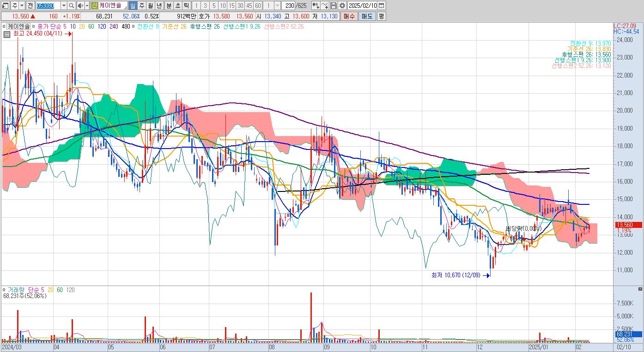The image size is (644, 352).
Task: Select the 10 interval preset
Action: click(223, 6)
